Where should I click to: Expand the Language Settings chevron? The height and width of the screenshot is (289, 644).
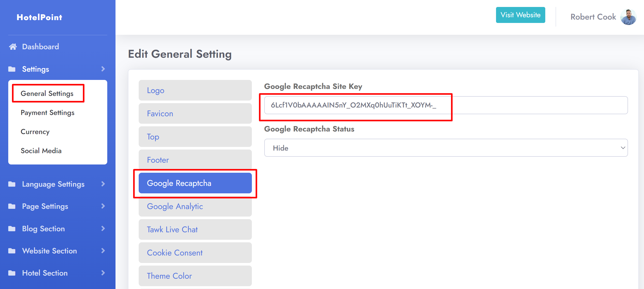[x=103, y=184]
